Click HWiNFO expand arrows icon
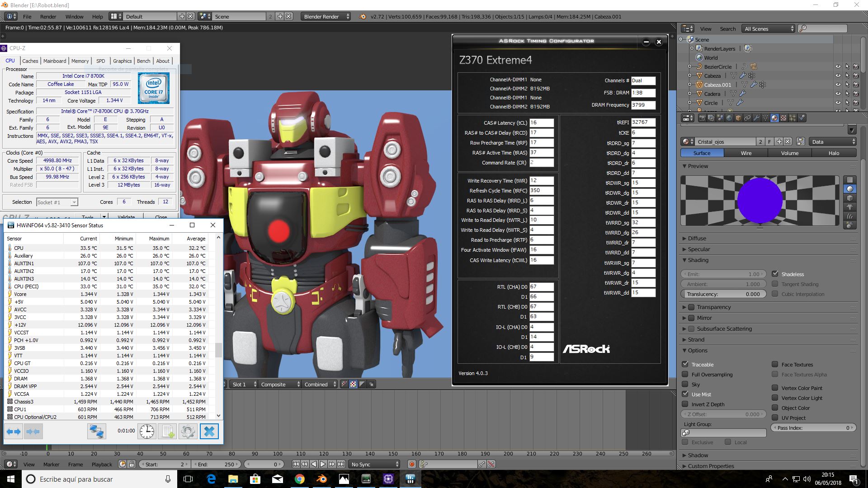The image size is (868, 488). click(x=14, y=432)
